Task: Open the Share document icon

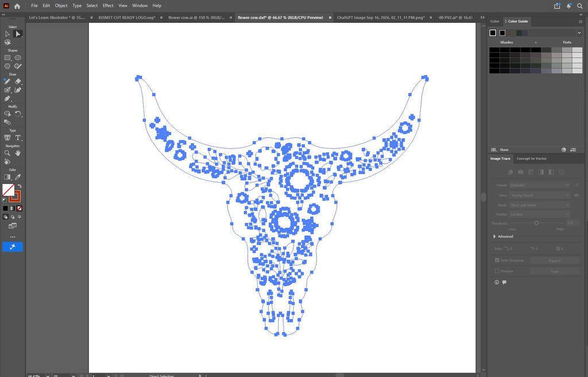Action: [557, 6]
